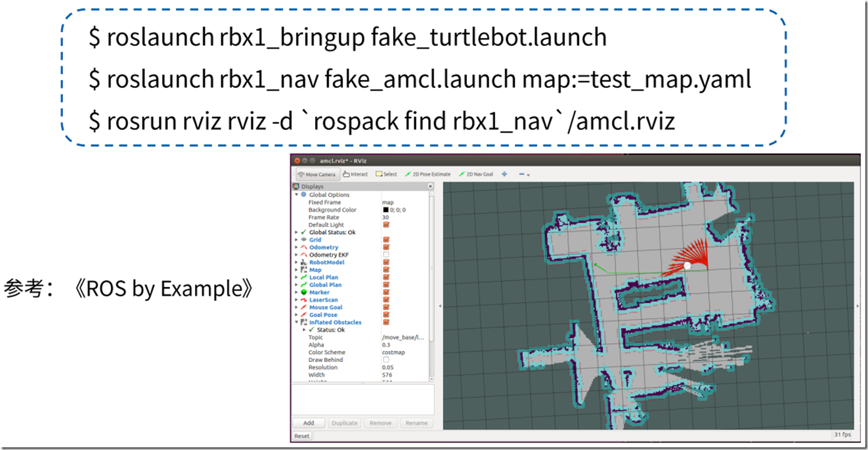Enable the Draw Behind checkbox
This screenshot has width=868, height=450.
pos(386,360)
